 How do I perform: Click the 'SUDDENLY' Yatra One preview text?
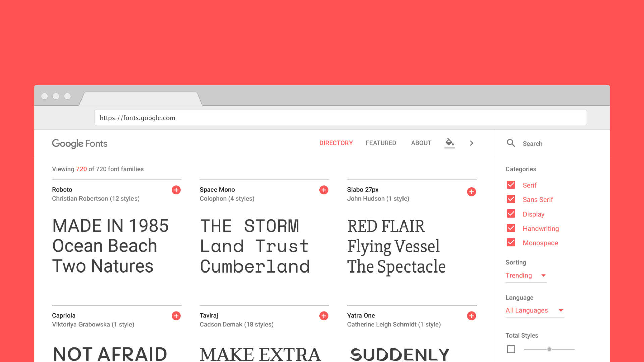(399, 355)
